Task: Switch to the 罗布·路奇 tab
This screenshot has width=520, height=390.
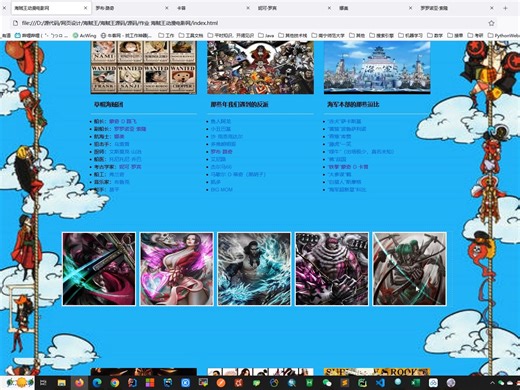Action: (133, 8)
